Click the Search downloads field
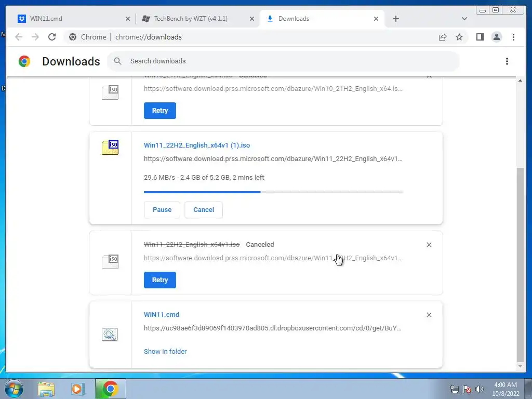 pyautogui.click(x=283, y=61)
